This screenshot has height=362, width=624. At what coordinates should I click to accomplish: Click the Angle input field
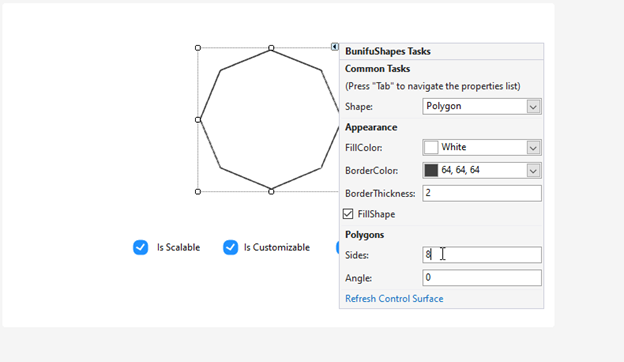[482, 278]
